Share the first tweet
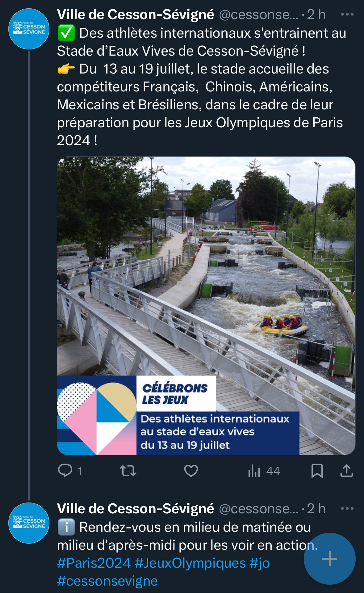The height and width of the screenshot is (593, 364). pos(347,471)
